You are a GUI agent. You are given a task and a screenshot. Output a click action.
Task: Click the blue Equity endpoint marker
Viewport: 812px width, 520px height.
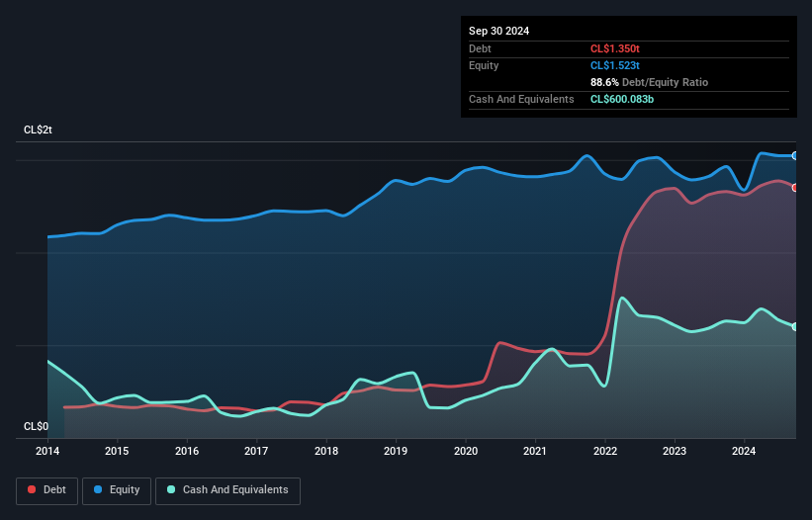[x=794, y=156]
